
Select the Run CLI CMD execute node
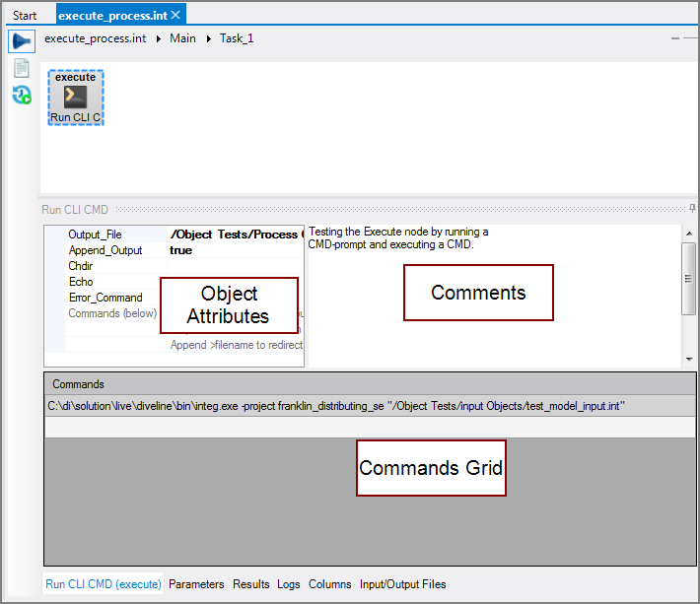[x=76, y=98]
